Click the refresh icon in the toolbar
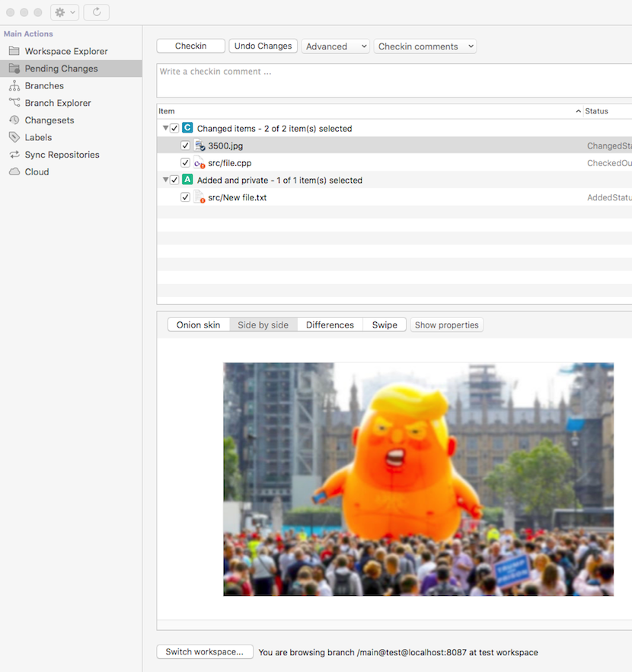Viewport: 632px width, 672px height. (96, 11)
